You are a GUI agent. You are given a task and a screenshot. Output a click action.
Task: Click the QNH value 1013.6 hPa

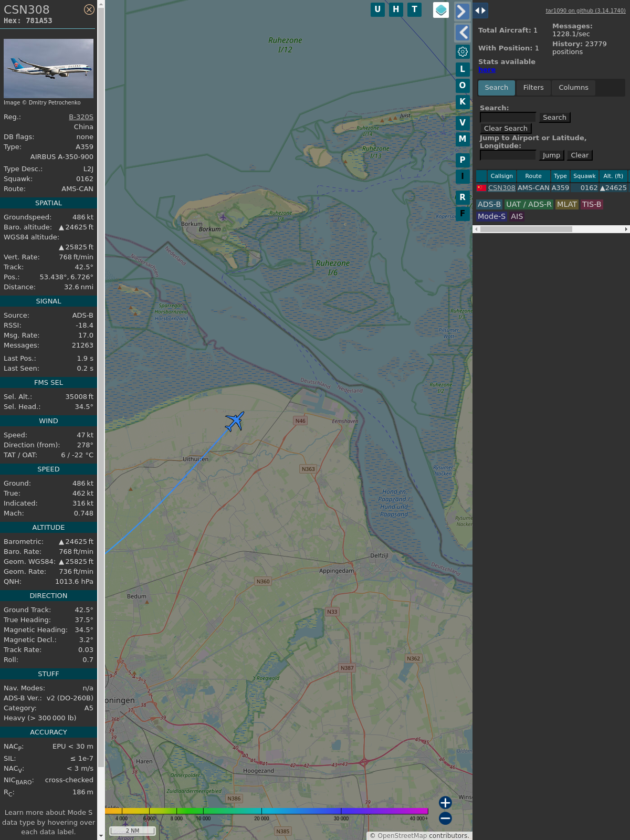click(74, 582)
